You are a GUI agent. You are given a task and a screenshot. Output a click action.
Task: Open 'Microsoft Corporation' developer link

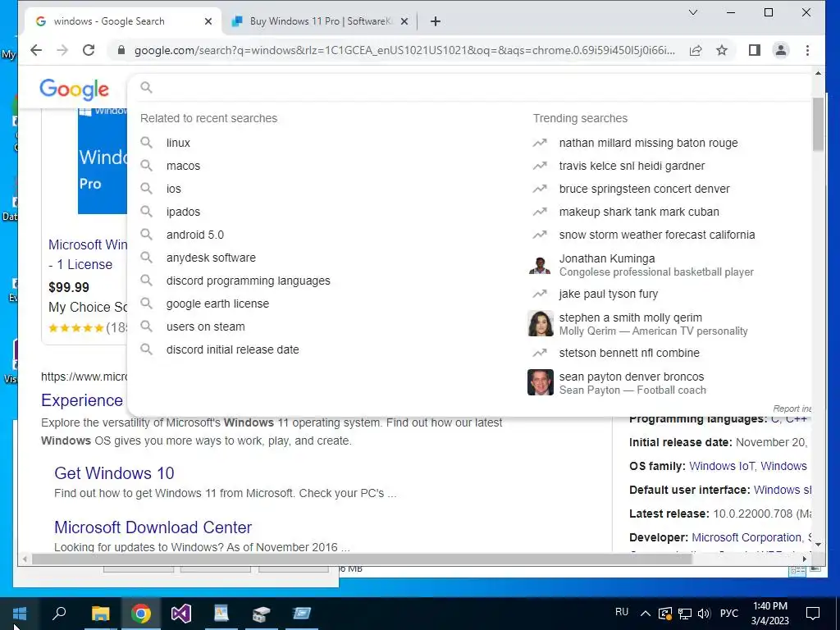746,537
